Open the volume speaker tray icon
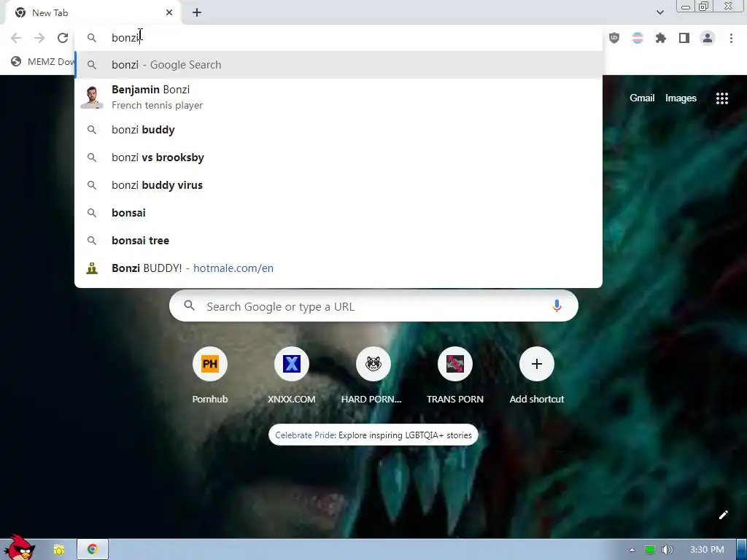This screenshot has width=747, height=560. click(x=667, y=550)
